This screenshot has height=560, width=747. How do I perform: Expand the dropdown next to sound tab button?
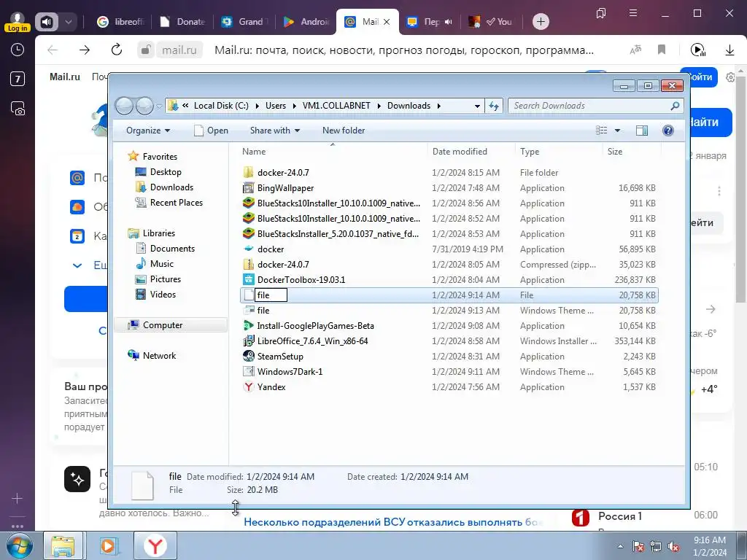[x=69, y=21]
